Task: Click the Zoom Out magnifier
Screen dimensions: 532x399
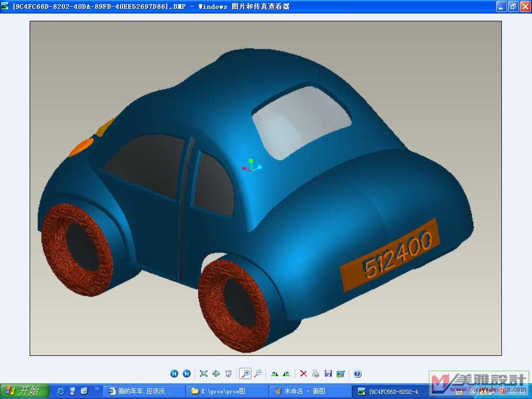Action: 258,374
